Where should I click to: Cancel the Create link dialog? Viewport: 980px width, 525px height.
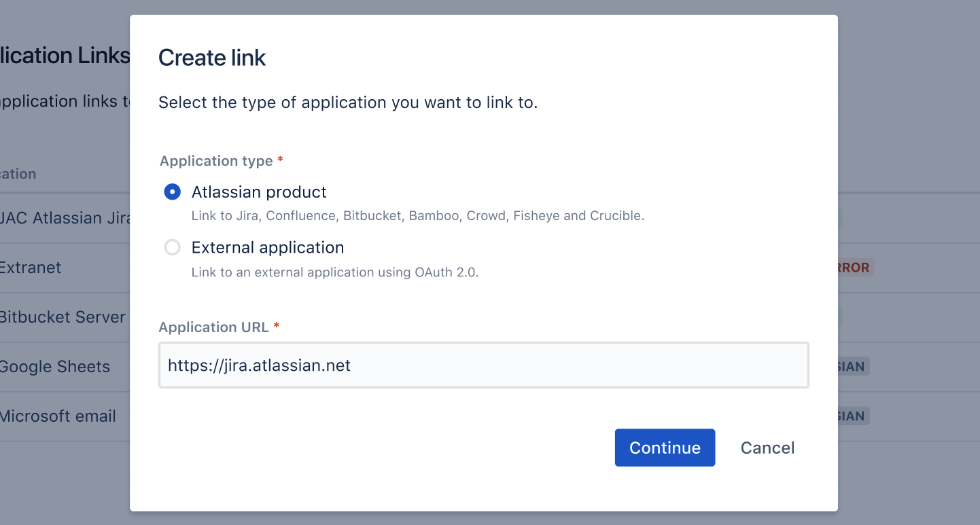tap(767, 448)
